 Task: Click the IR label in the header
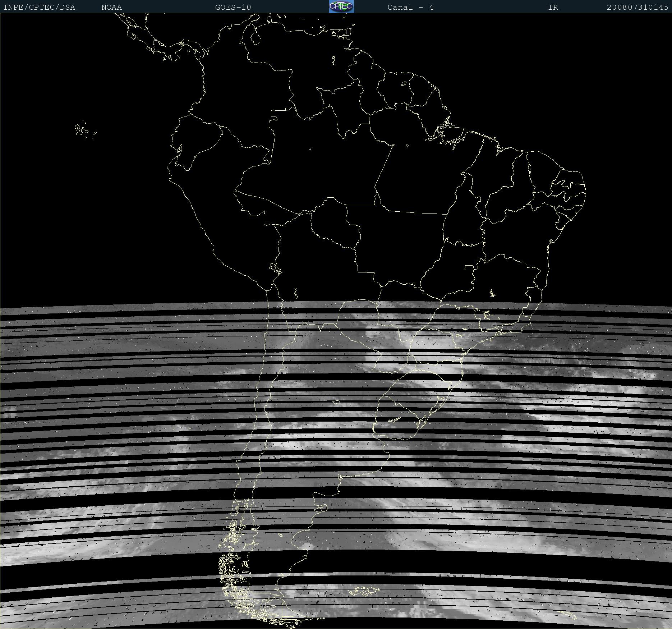tap(553, 7)
